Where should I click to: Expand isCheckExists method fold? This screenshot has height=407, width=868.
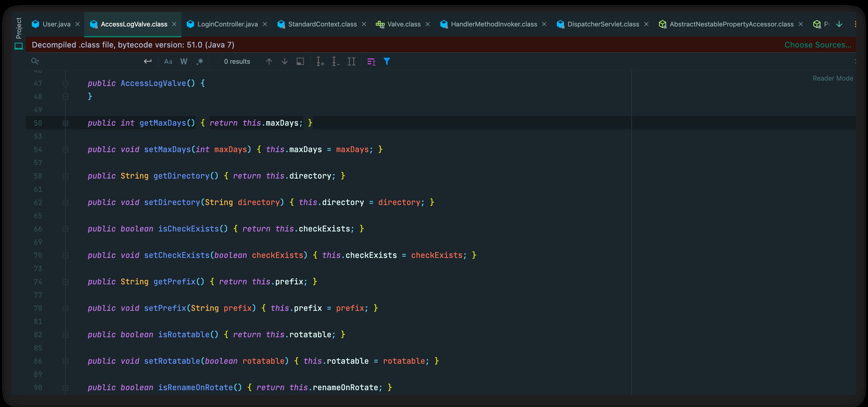pos(65,229)
